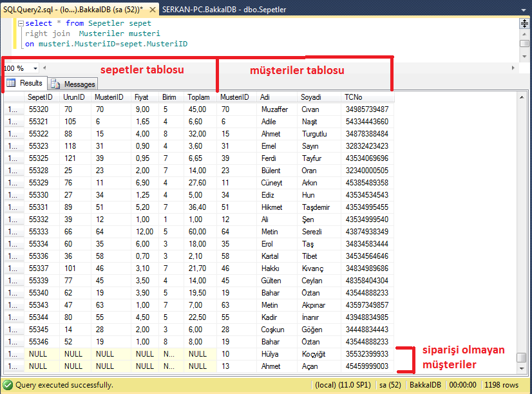The image size is (532, 394).
Task: Click the Fiyat column header
Action: point(144,97)
